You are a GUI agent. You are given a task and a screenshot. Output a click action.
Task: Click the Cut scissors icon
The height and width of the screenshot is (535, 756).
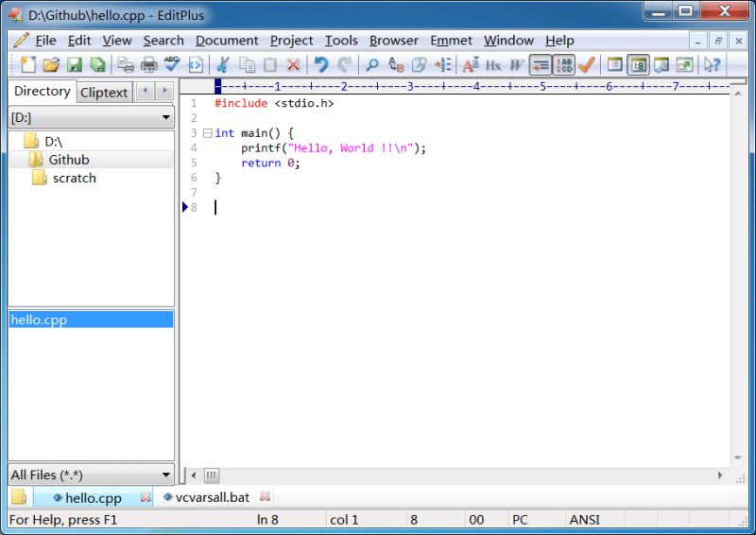coord(223,64)
